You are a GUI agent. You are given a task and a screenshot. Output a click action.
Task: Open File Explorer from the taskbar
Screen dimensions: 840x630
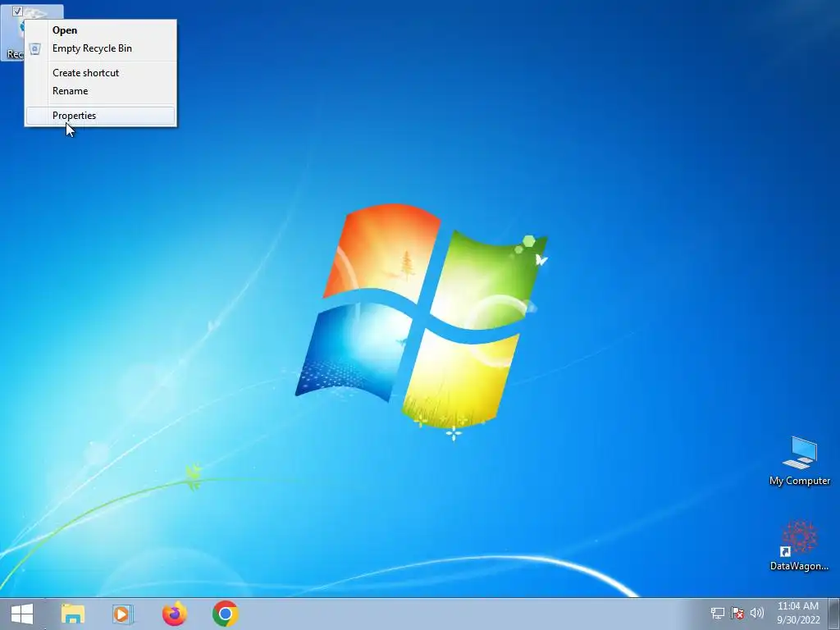[73, 614]
